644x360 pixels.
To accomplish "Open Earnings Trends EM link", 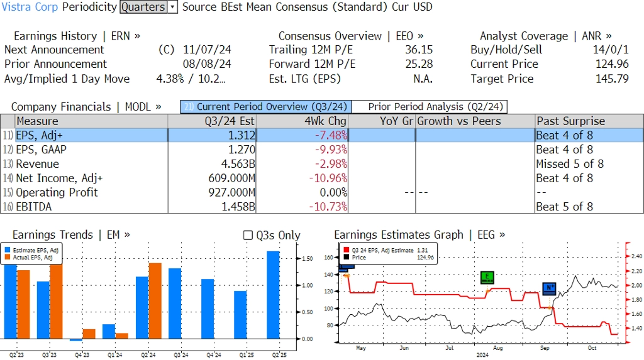I will [71, 235].
